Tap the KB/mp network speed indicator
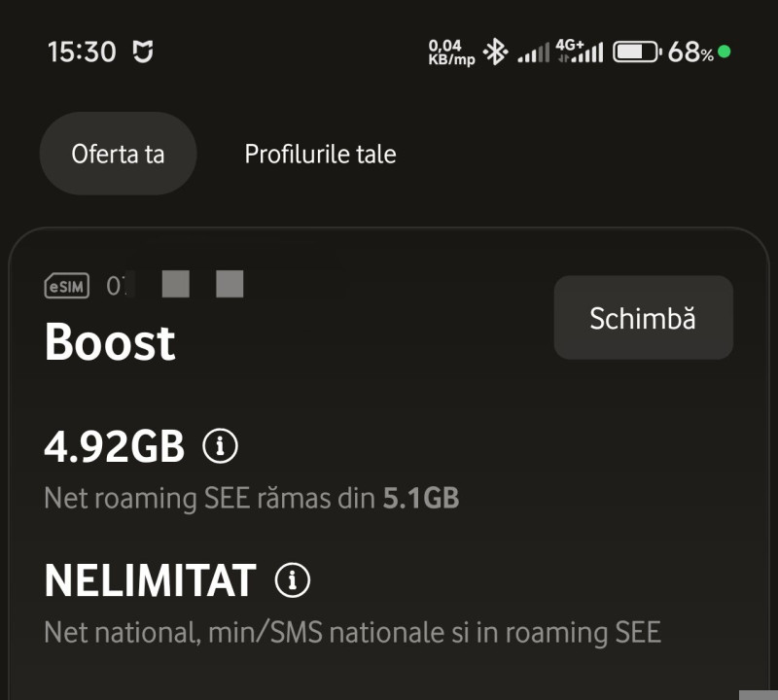778x700 pixels. [451, 52]
